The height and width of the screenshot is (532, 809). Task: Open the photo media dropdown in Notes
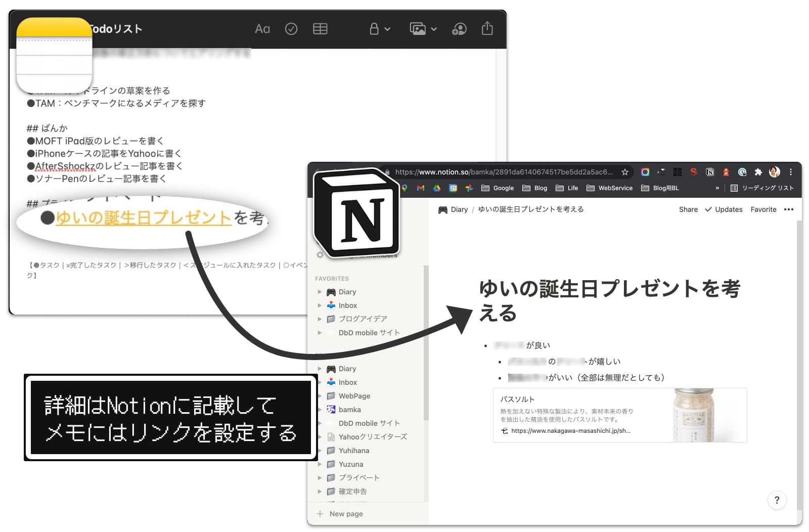point(423,29)
